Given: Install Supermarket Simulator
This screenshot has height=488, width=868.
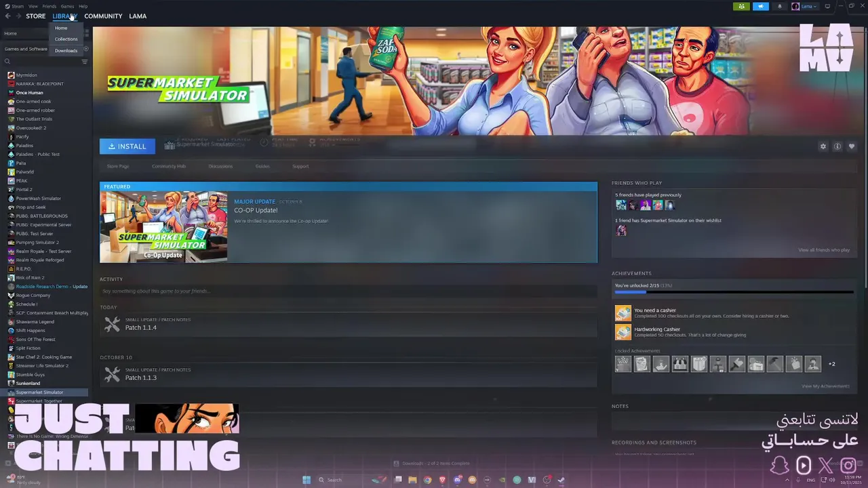Looking at the screenshot, I should point(127,146).
